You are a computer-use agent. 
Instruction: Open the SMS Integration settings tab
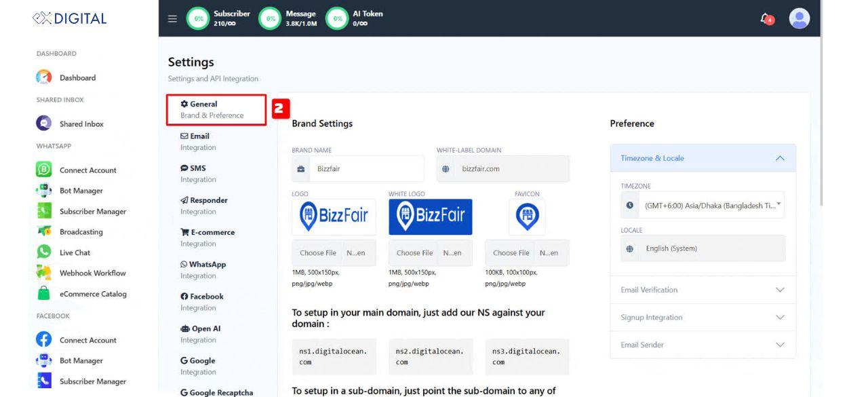[198, 174]
